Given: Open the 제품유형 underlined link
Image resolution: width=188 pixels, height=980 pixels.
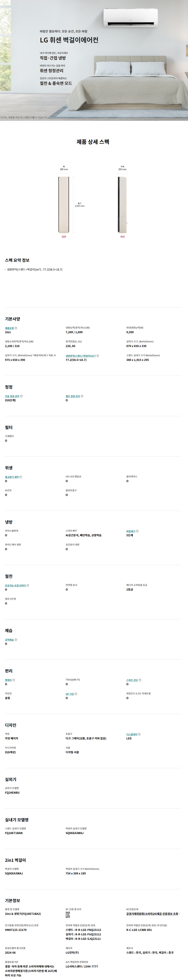Looking at the screenshot, I should coord(9,328).
